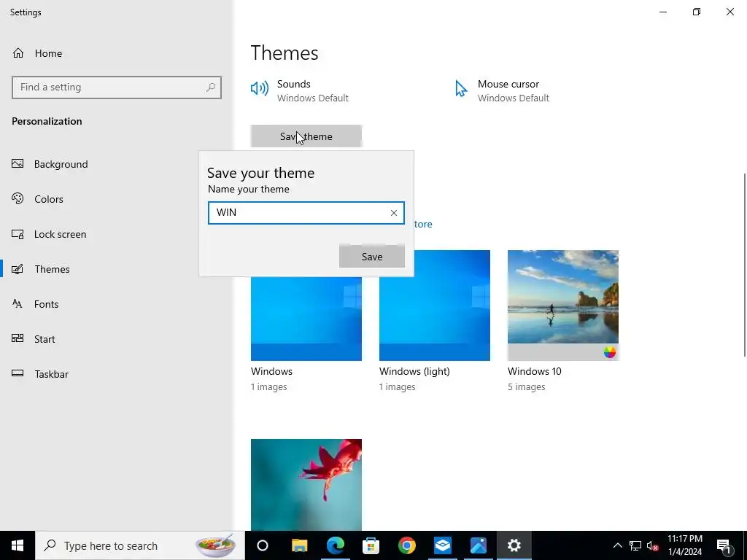This screenshot has height=560, width=747.
Task: Click the Find a setting search box
Action: tap(116, 87)
